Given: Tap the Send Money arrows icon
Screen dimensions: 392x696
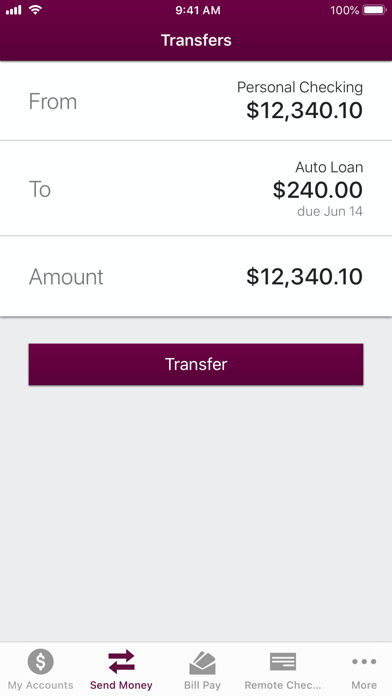Looking at the screenshot, I should (121, 662).
